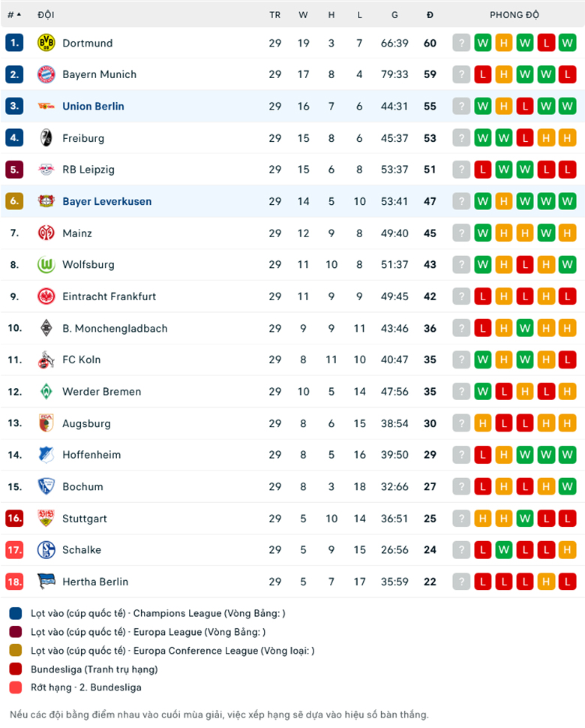Viewport: 585px width, 728px height.
Task: Toggle the question mark badge for Augsburg
Action: [x=460, y=423]
